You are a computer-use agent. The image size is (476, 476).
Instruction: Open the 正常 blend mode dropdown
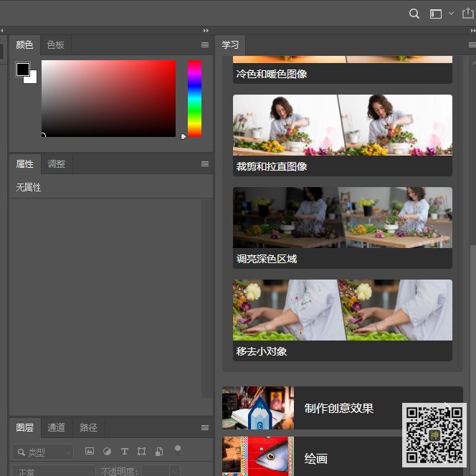click(54, 471)
